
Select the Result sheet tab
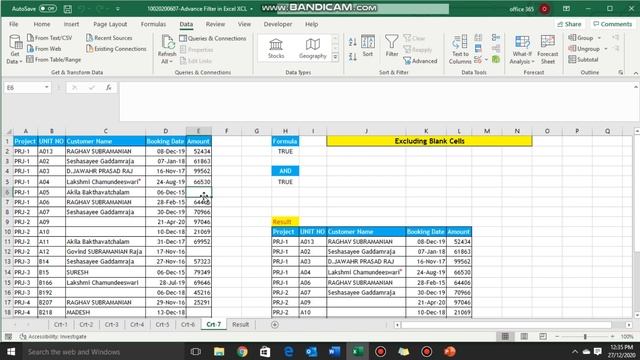click(x=240, y=324)
